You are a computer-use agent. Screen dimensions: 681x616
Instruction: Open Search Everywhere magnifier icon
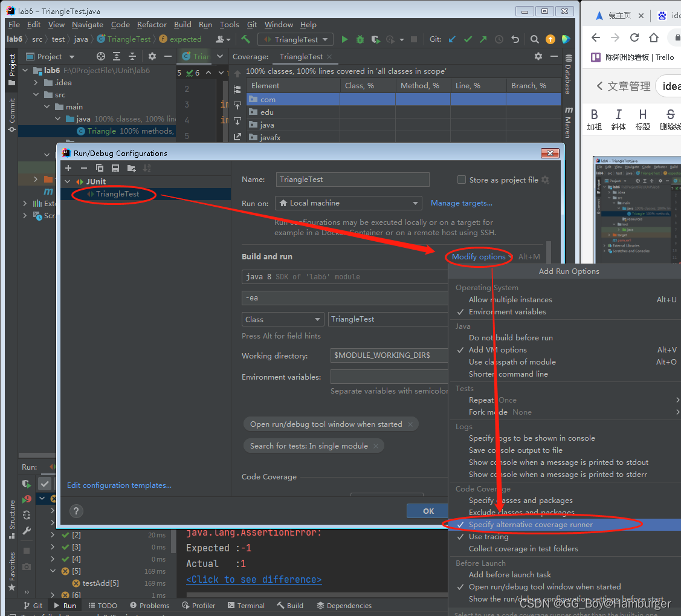tap(534, 39)
